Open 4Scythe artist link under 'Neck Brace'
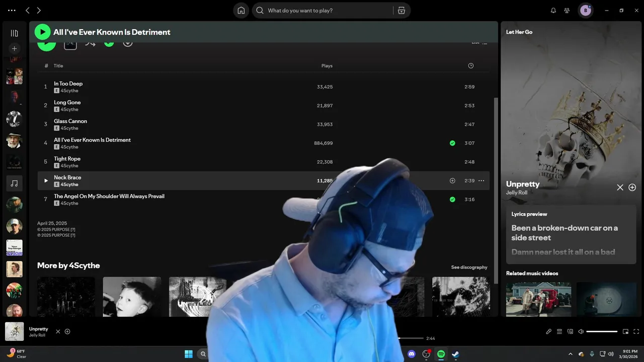Viewport: 644px width, 362px height. (x=69, y=185)
